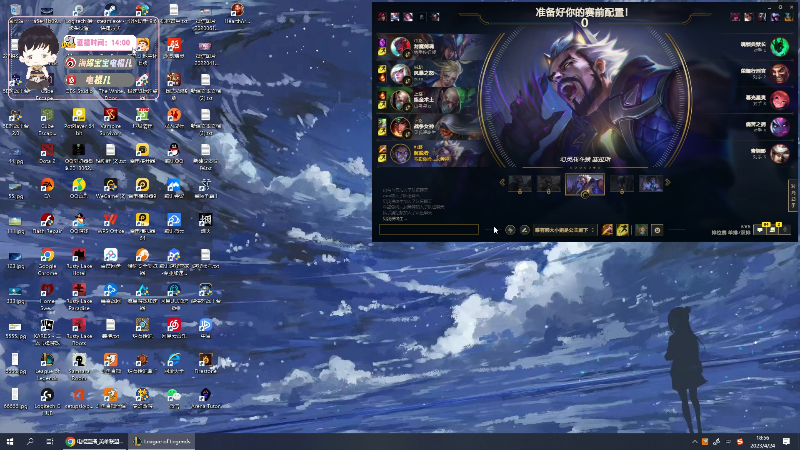Click teammate 战争女神 champion portrait
The image size is (800, 450).
400,127
